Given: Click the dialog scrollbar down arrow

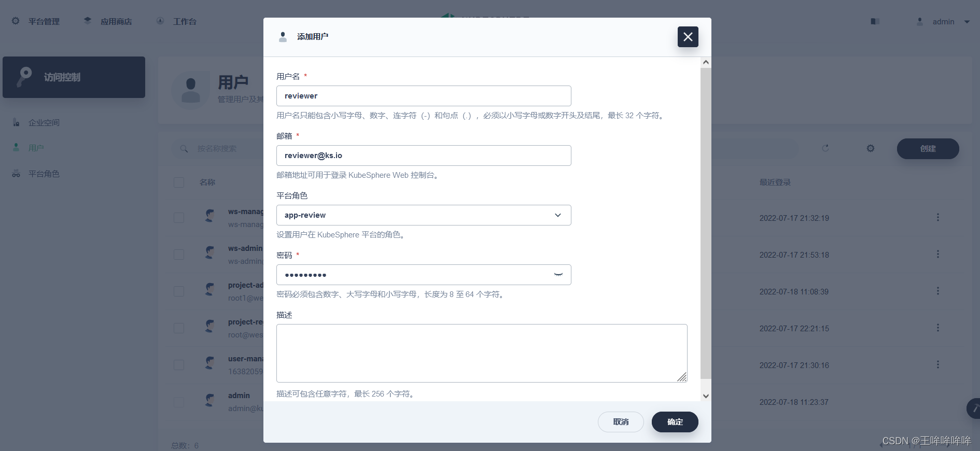Looking at the screenshot, I should [706, 396].
